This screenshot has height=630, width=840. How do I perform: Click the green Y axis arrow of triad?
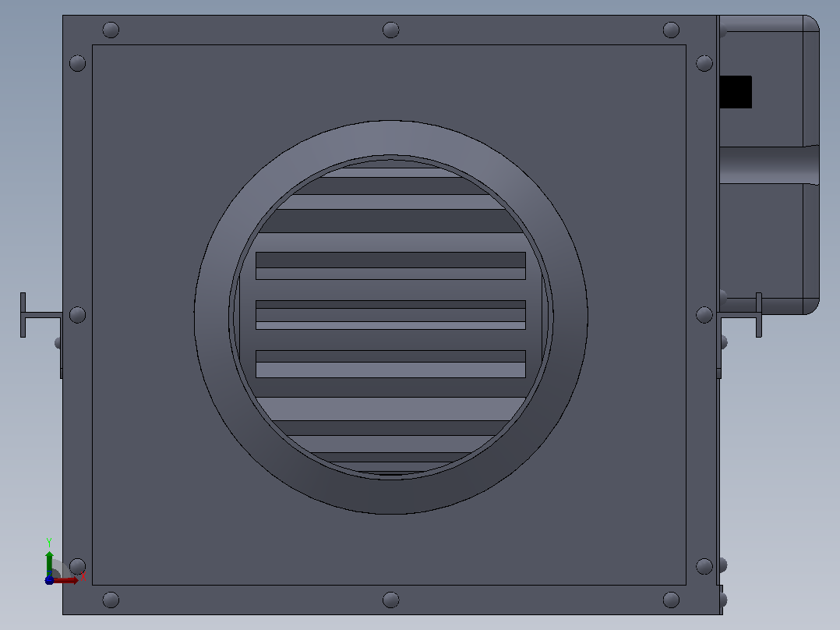[49, 562]
